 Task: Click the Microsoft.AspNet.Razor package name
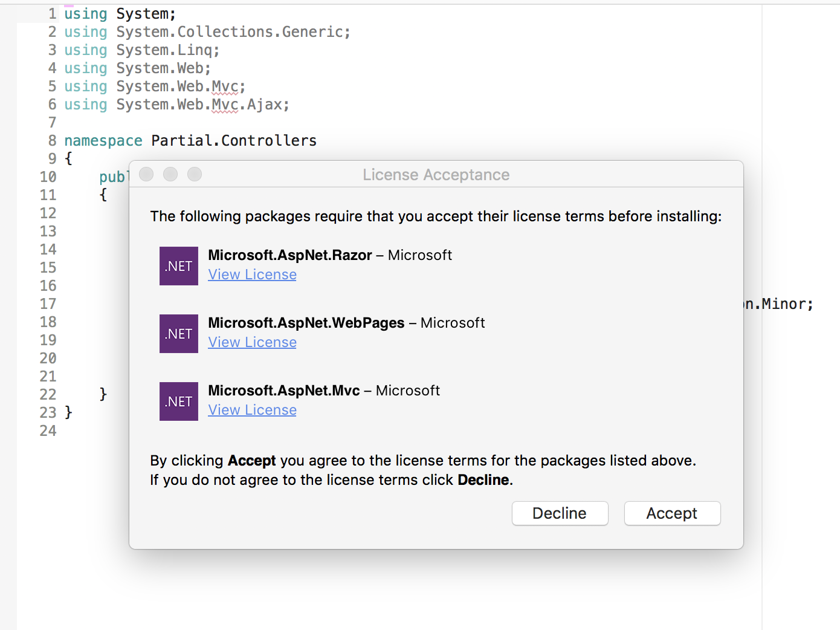[290, 255]
